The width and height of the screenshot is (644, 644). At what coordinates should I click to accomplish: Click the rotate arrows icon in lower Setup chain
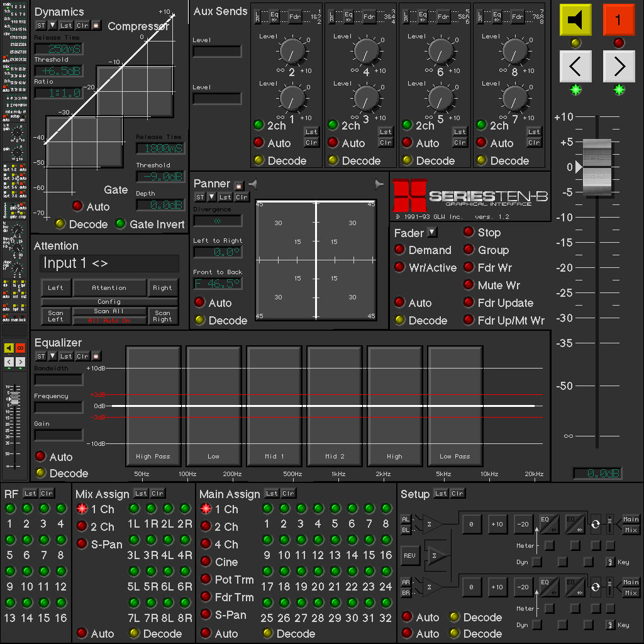[x=595, y=587]
